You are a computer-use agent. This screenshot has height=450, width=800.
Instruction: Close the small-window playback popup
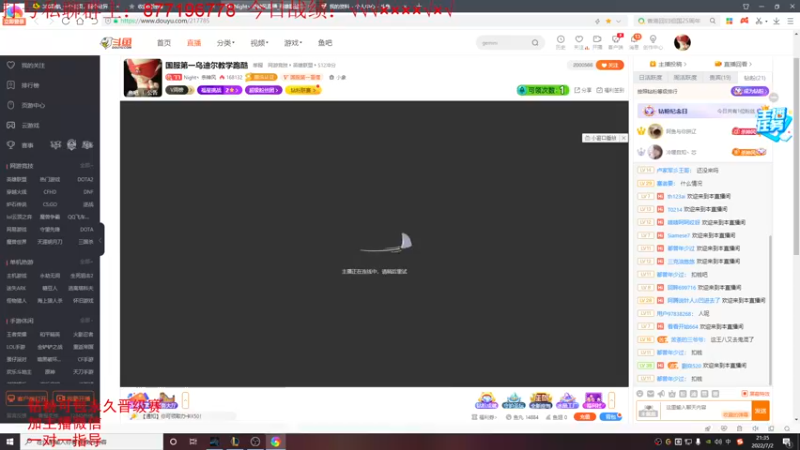(623, 138)
